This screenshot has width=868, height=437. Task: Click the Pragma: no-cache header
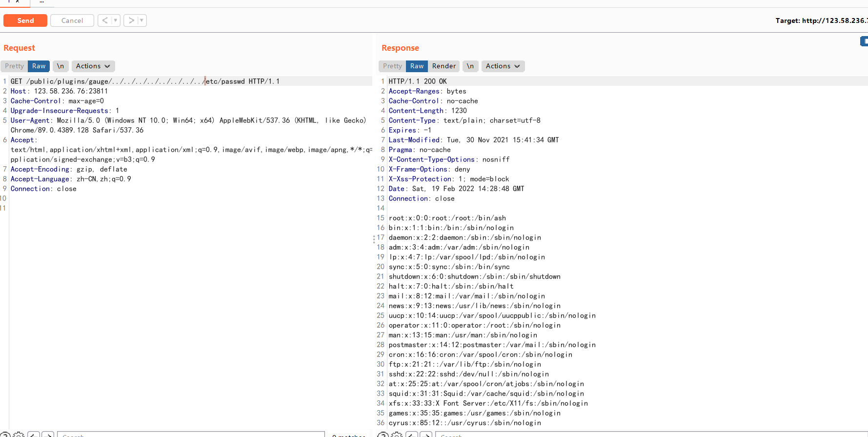tap(420, 150)
